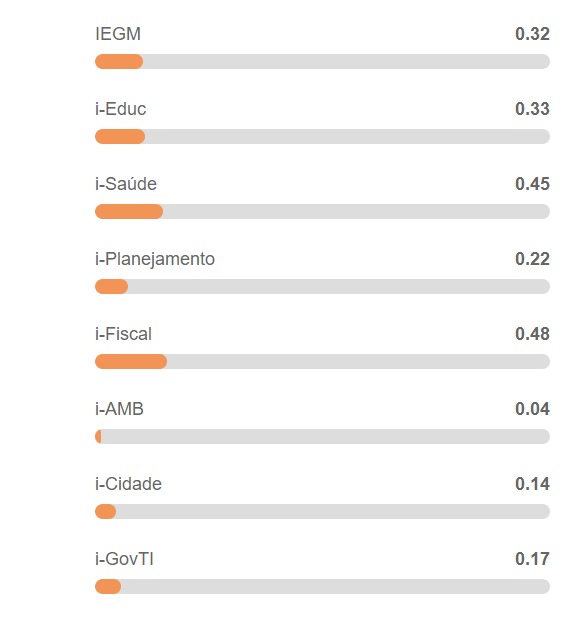Click the IEGM label
The width and height of the screenshot is (564, 618).
tap(118, 34)
